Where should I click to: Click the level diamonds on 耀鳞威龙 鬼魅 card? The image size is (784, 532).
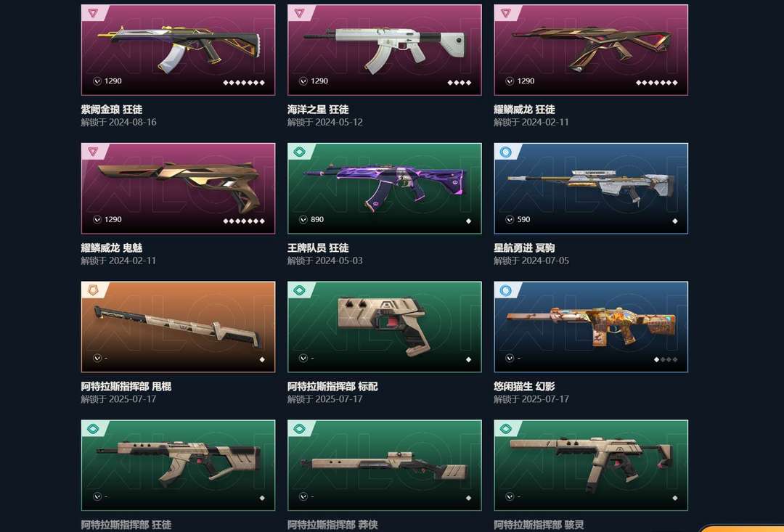(x=243, y=221)
